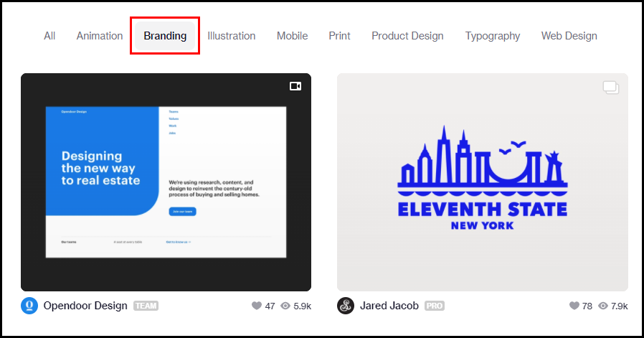Screen dimensions: 644x338
Task: Open the Print category tab
Action: [339, 36]
